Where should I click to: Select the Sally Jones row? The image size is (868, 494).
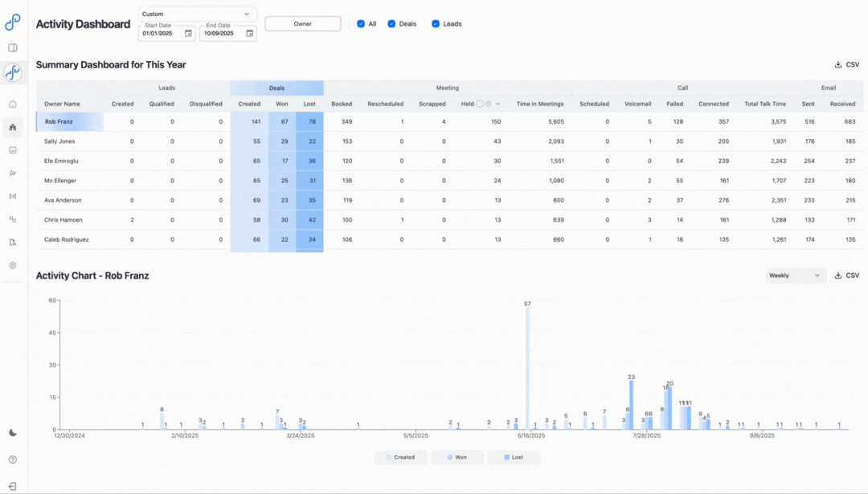pyautogui.click(x=62, y=141)
